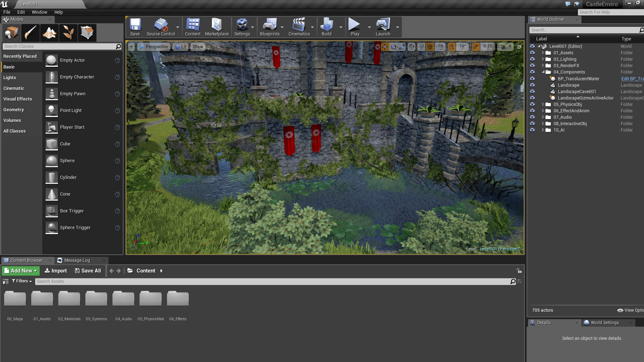Click the Point Light icon

click(52, 110)
